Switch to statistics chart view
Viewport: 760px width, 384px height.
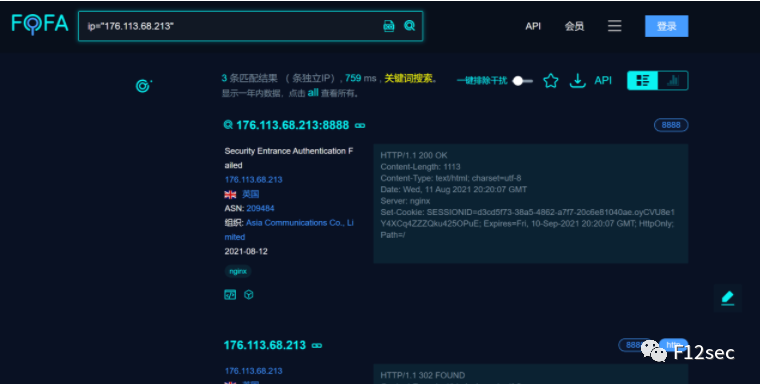tap(673, 80)
